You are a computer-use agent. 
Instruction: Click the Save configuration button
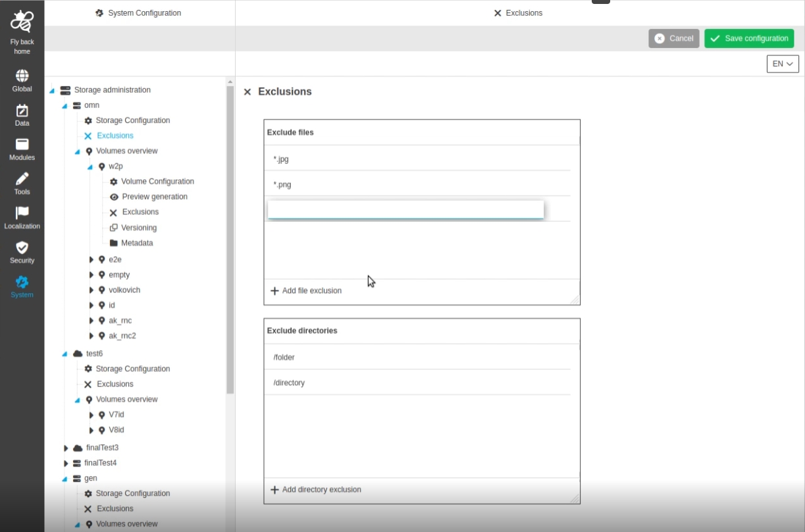point(748,38)
